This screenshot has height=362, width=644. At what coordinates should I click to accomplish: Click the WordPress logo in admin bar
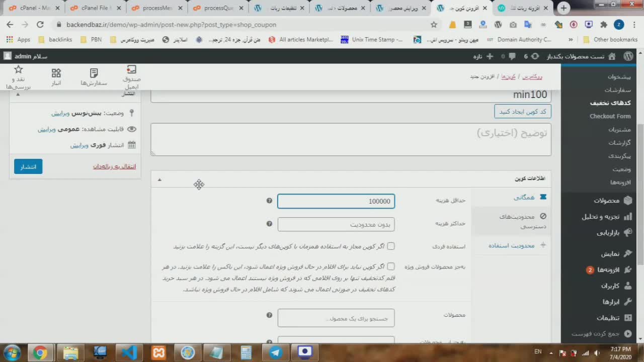click(x=628, y=56)
